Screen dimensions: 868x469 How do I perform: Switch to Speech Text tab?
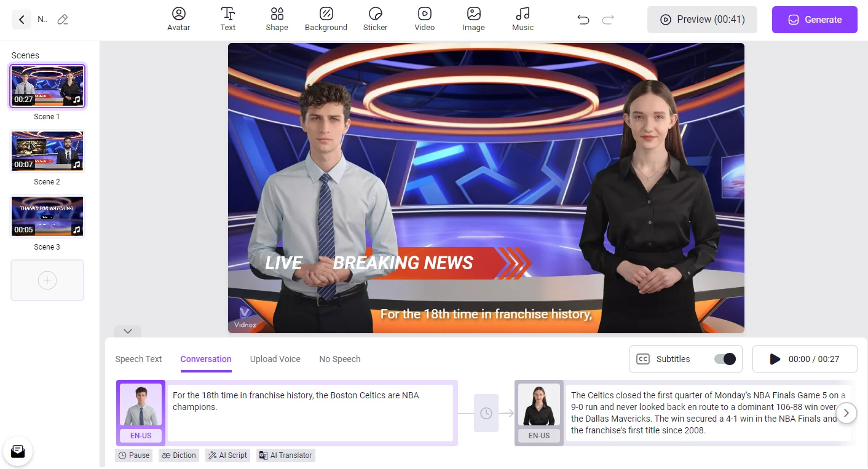tap(138, 359)
